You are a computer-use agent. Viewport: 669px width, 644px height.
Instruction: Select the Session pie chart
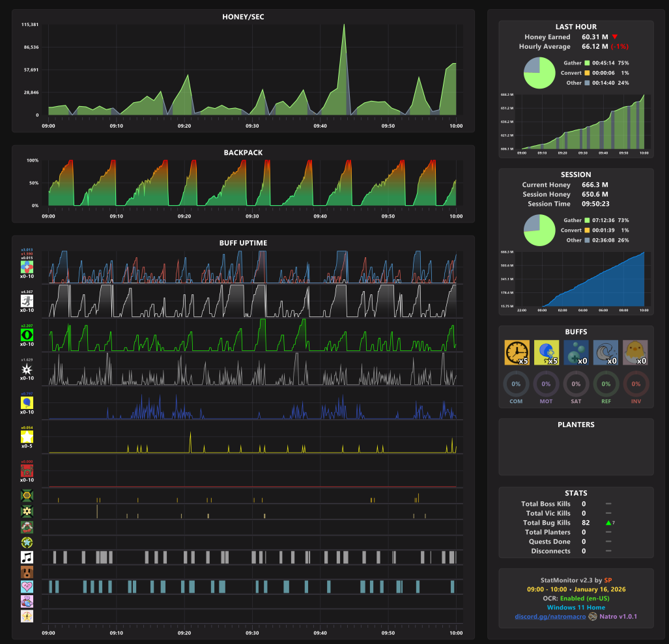pos(539,231)
